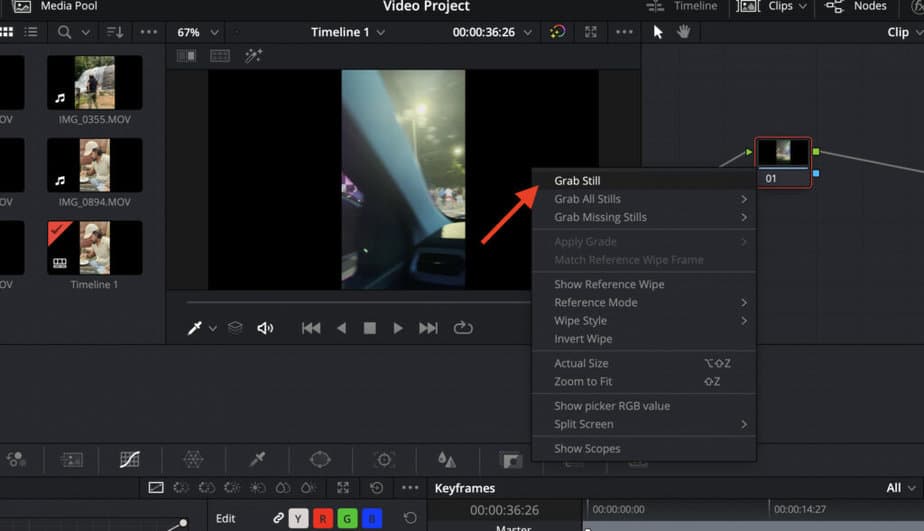Open the Color Warper palette
The height and width of the screenshot is (531, 924).
tap(193, 460)
